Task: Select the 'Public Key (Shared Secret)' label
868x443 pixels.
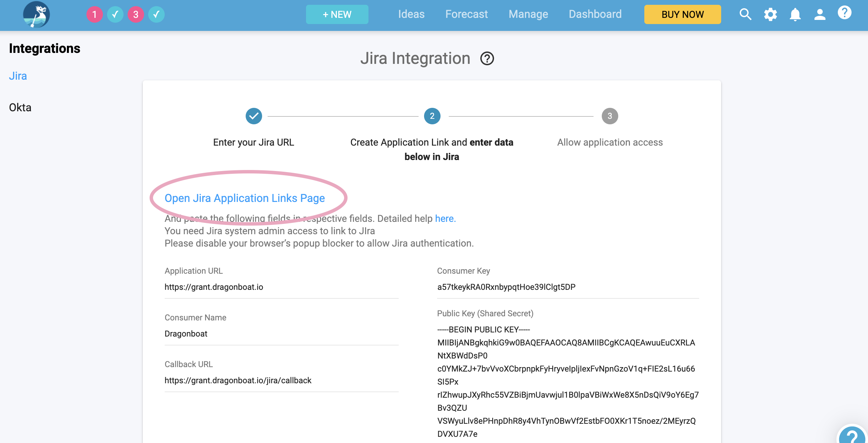Action: tap(485, 314)
